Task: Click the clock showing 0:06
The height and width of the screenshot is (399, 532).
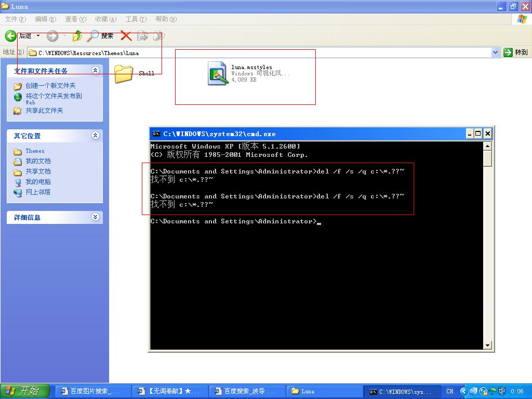Action: (517, 391)
